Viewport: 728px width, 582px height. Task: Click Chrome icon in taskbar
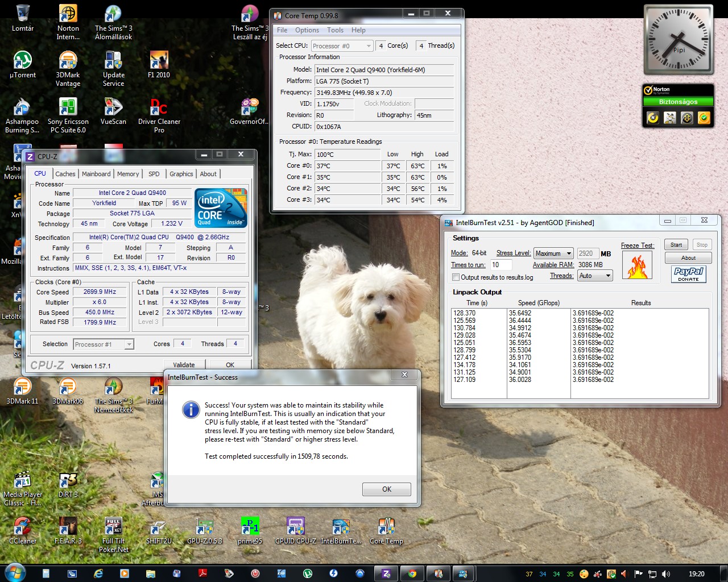pyautogui.click(x=412, y=573)
